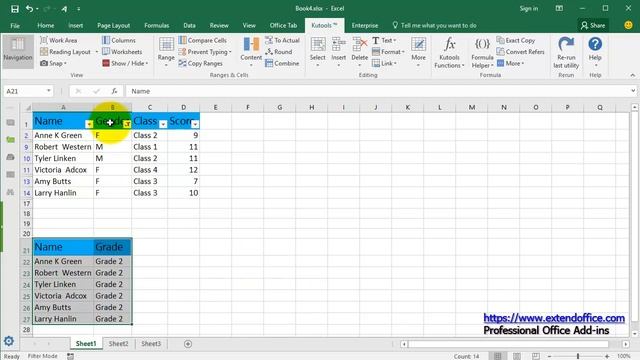Click the Snap camera icon
The image size is (640, 360).
44,63
